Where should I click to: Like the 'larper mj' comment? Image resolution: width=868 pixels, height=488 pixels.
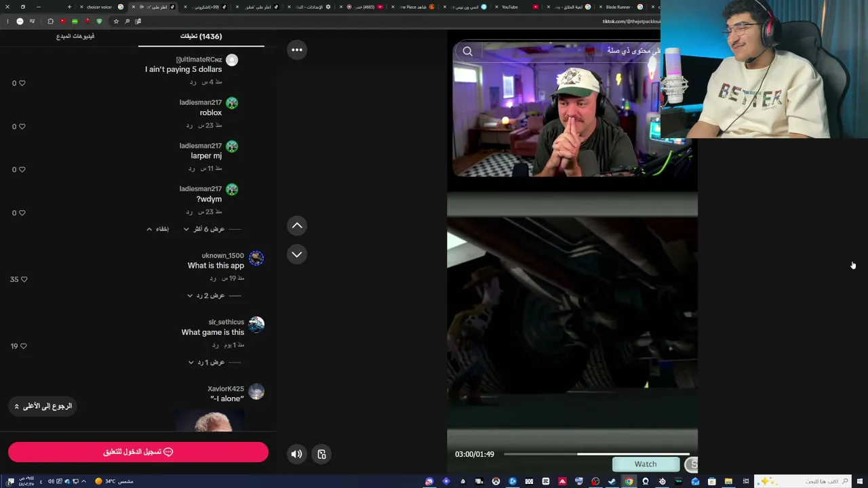click(22, 170)
